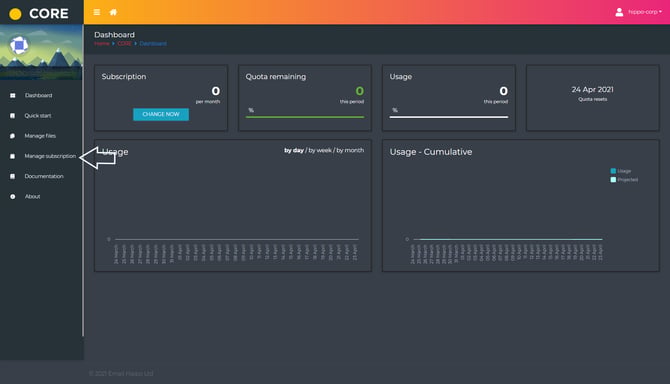Screen dimensions: 670x384
Task: Toggle the Projected legend swatch
Action: coord(613,180)
